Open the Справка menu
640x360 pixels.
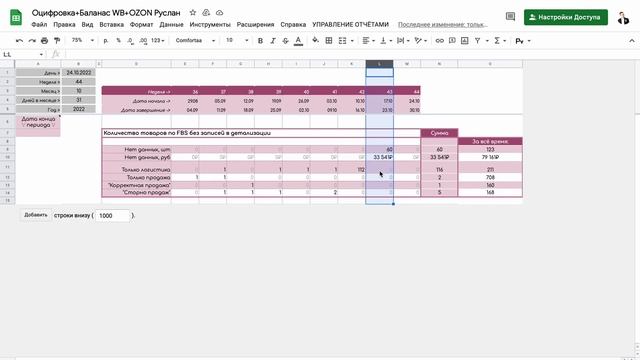tap(293, 24)
